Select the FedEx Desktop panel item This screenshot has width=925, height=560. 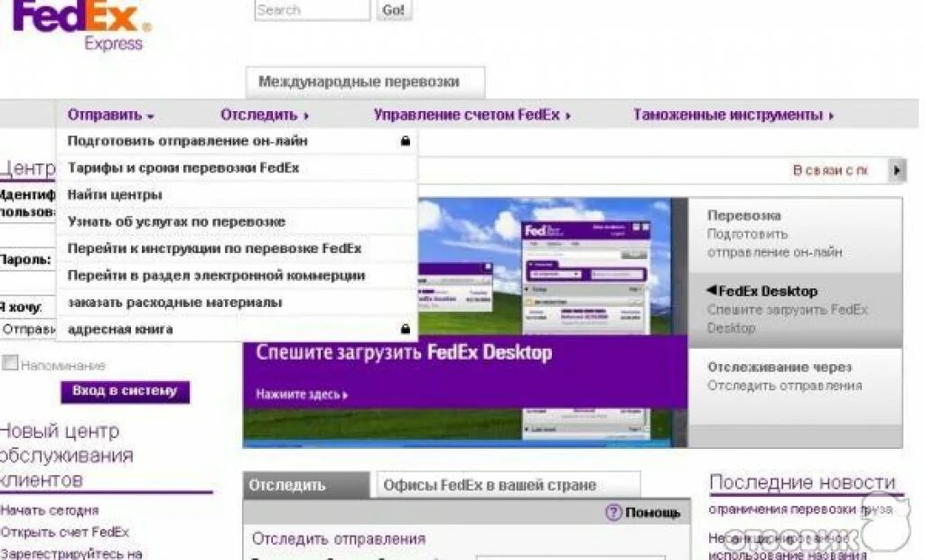click(795, 310)
